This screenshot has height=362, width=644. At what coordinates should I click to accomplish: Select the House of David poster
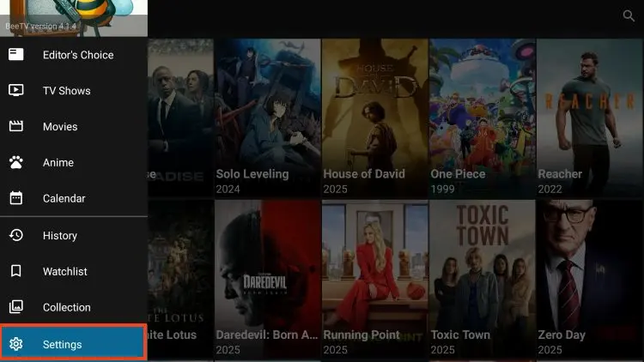pos(374,118)
